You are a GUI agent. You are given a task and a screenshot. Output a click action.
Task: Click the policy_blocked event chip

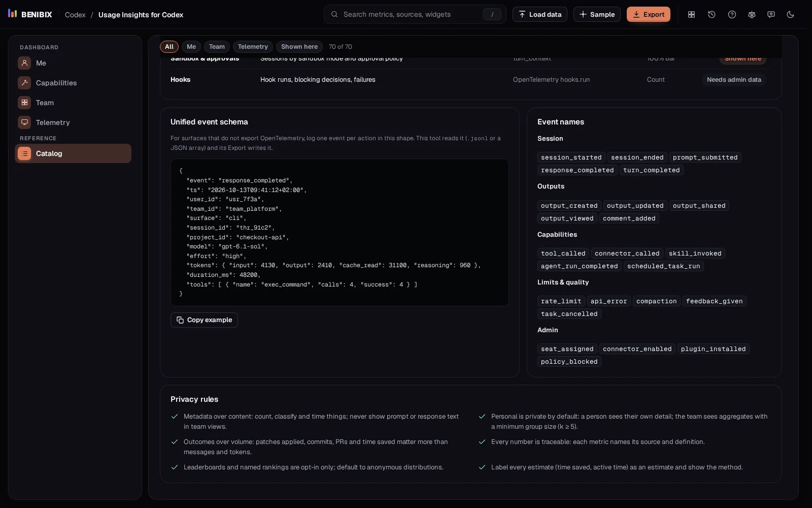[569, 362]
